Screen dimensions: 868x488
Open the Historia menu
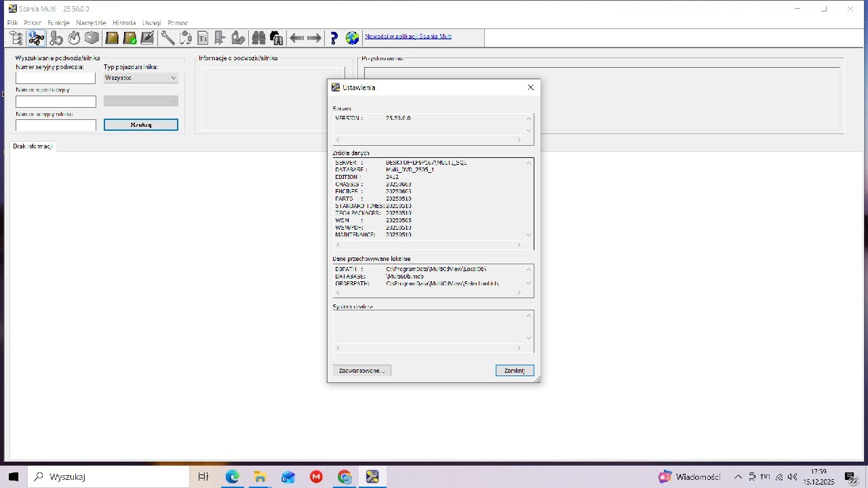point(124,23)
